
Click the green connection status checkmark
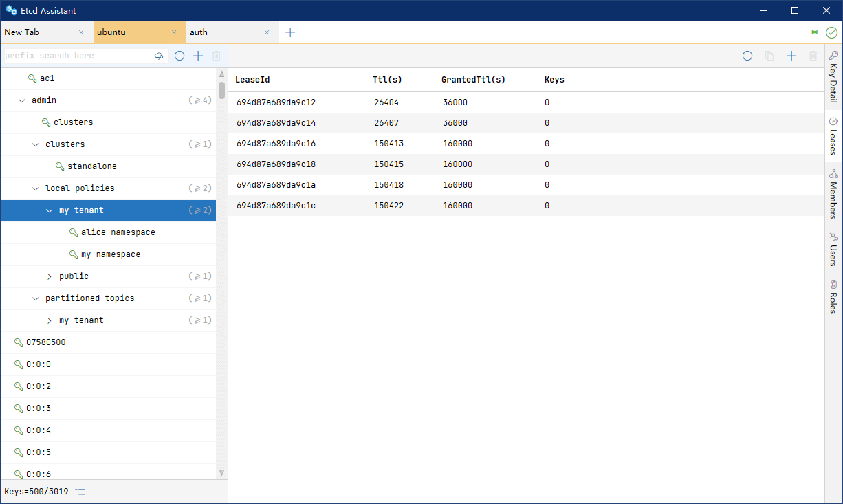pyautogui.click(x=831, y=32)
